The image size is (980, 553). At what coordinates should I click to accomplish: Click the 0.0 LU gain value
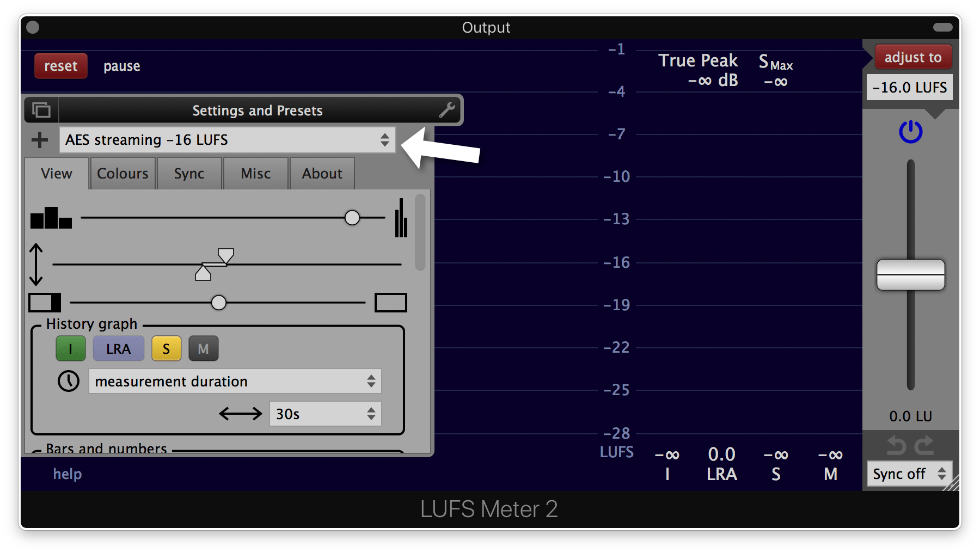pyautogui.click(x=910, y=416)
